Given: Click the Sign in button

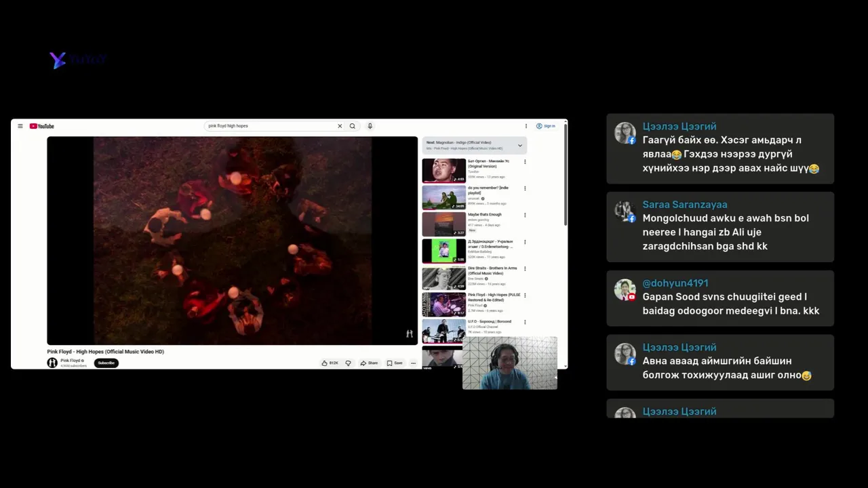Looking at the screenshot, I should 546,126.
